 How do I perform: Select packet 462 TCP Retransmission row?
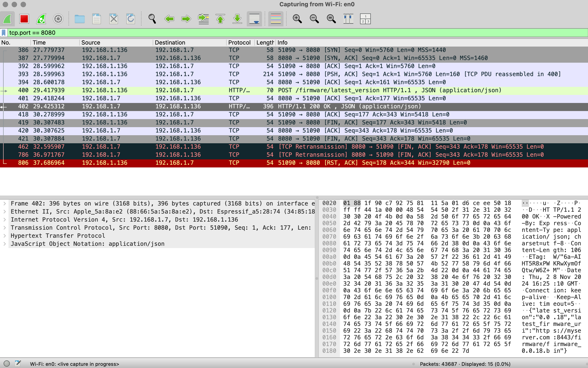(x=294, y=147)
